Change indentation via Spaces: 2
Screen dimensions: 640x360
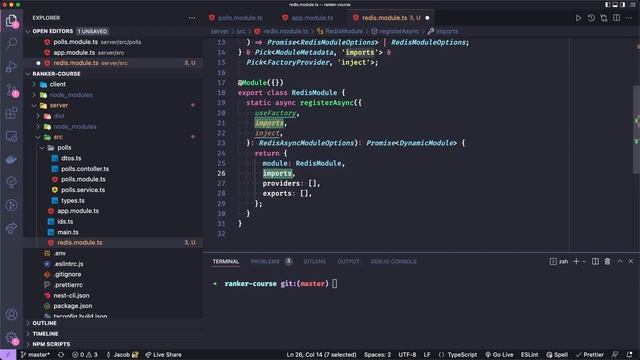(378, 355)
